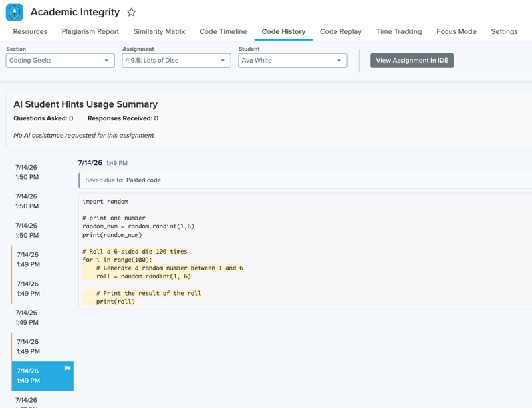Switch to the Focus Mode tab

coord(456,31)
